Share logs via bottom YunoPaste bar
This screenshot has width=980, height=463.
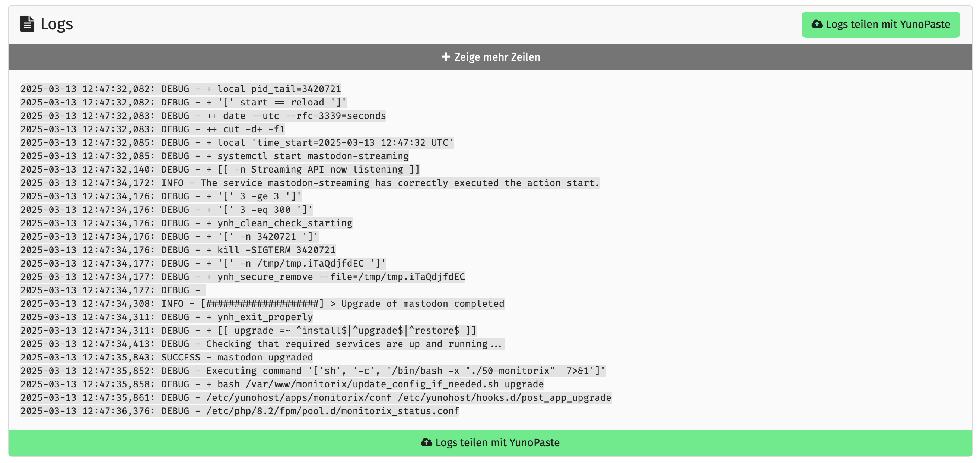coord(490,442)
